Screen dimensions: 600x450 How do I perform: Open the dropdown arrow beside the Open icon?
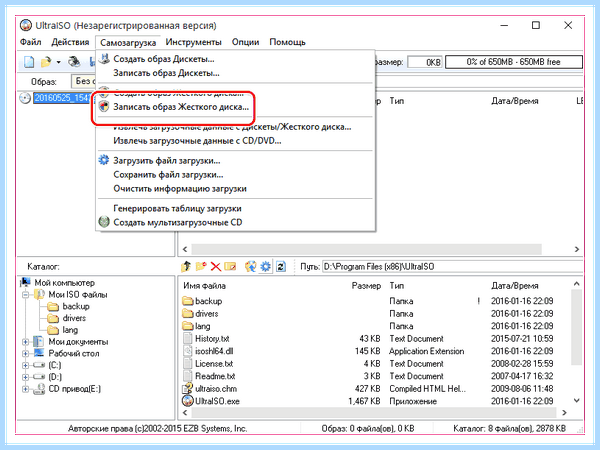tap(58, 62)
